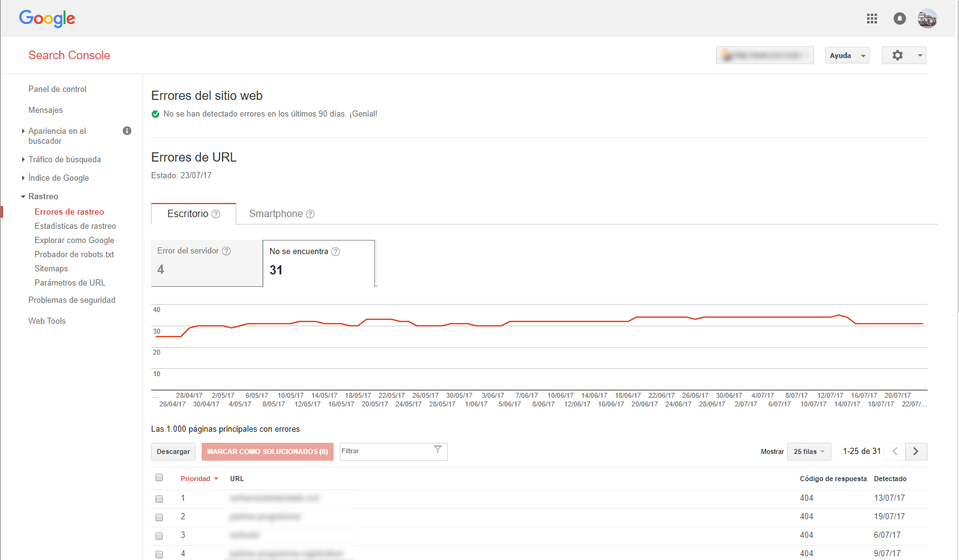Open Web Tools in sidebar
This screenshot has height=560, width=959.
pyautogui.click(x=47, y=321)
